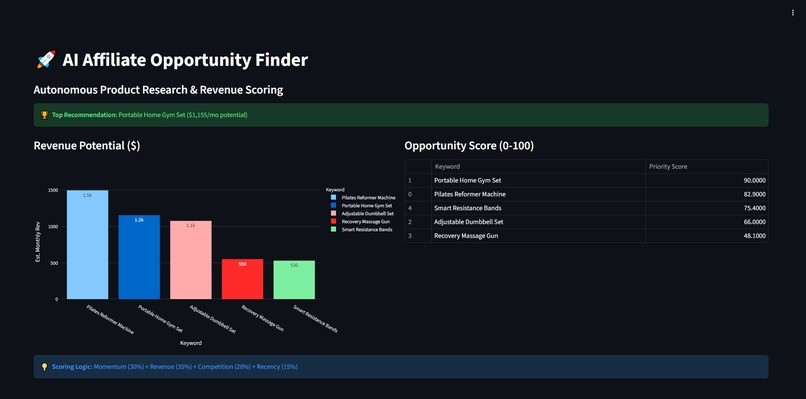Screen dimensions: 806x399
Task: Click the Top Recommendation banner text
Action: point(150,115)
